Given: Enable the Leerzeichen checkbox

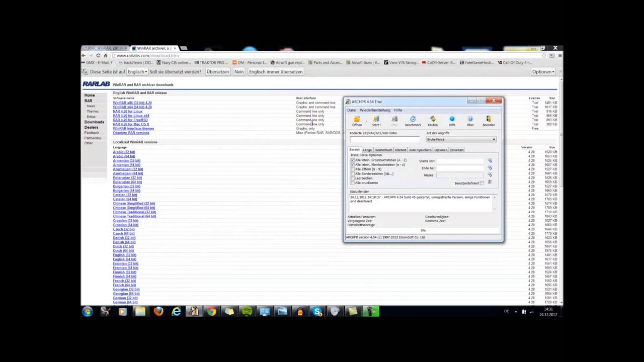Looking at the screenshot, I should coord(353,178).
